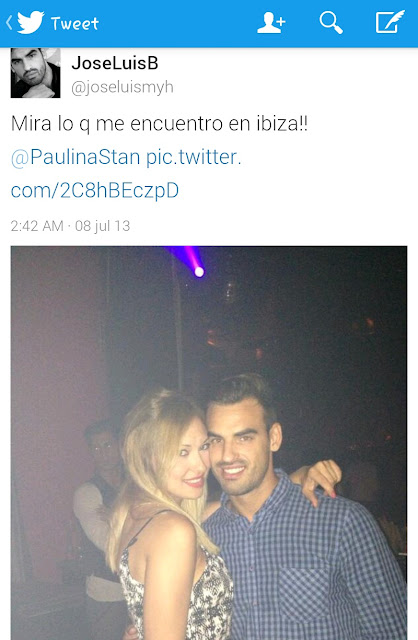Open the add user follow icon
The width and height of the screenshot is (418, 640).
pos(271,22)
